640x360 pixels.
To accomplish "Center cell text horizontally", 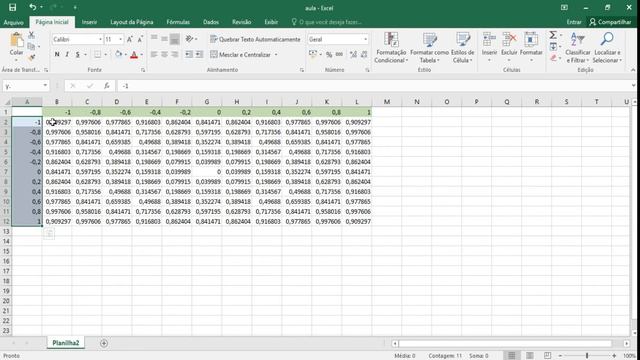I will (x=164, y=54).
